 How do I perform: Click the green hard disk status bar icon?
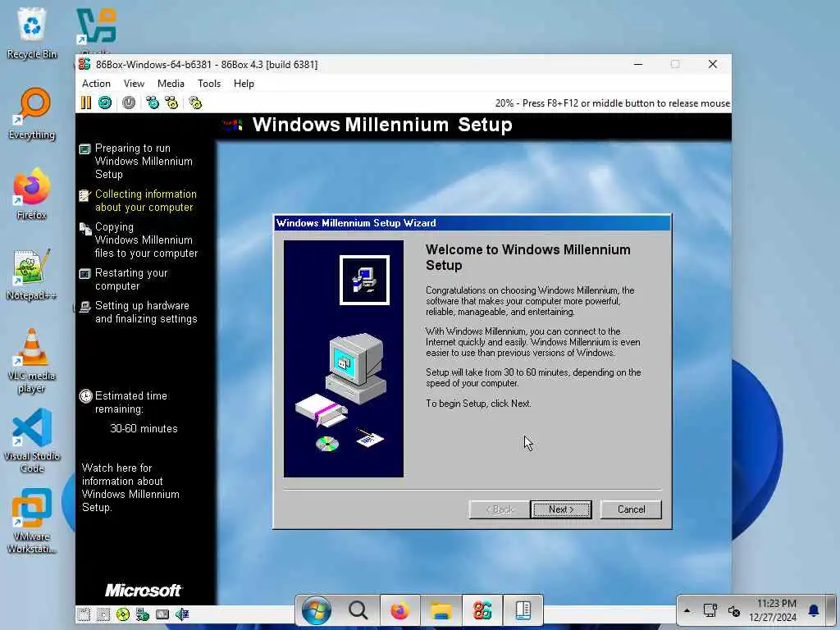click(x=143, y=614)
